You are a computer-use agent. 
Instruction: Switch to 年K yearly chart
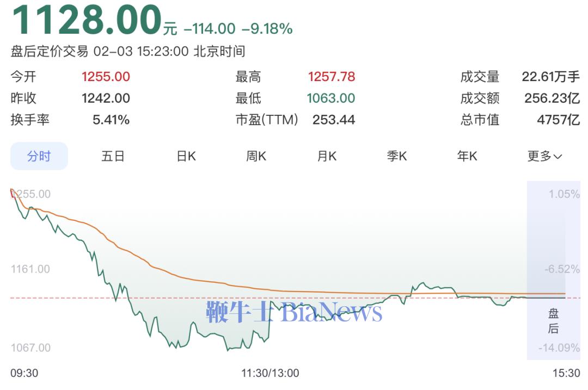click(467, 157)
